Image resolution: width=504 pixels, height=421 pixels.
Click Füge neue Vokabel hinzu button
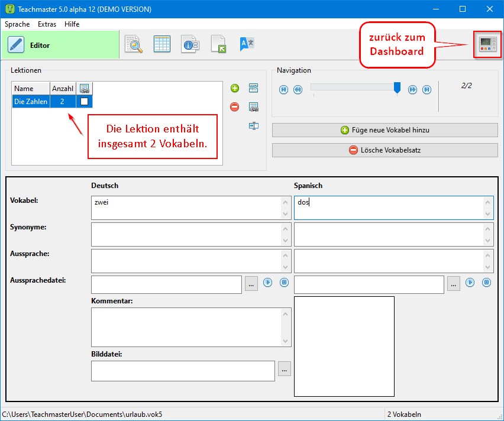pos(385,130)
